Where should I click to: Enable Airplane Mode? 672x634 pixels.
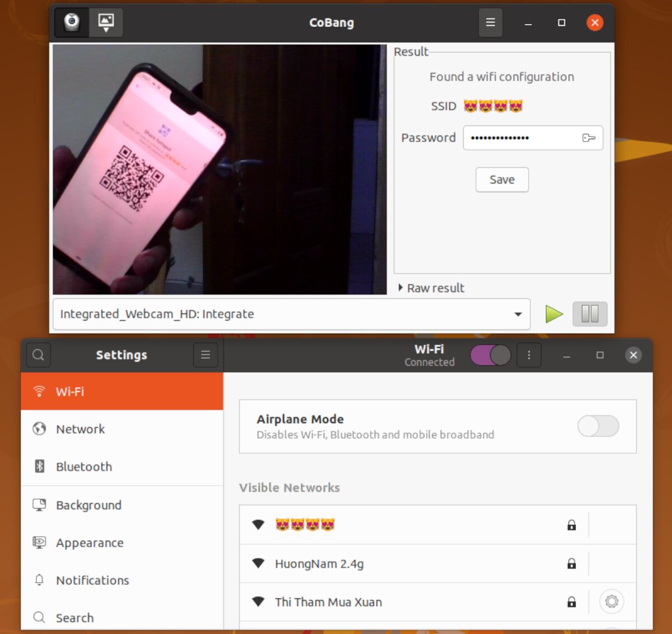(598, 426)
